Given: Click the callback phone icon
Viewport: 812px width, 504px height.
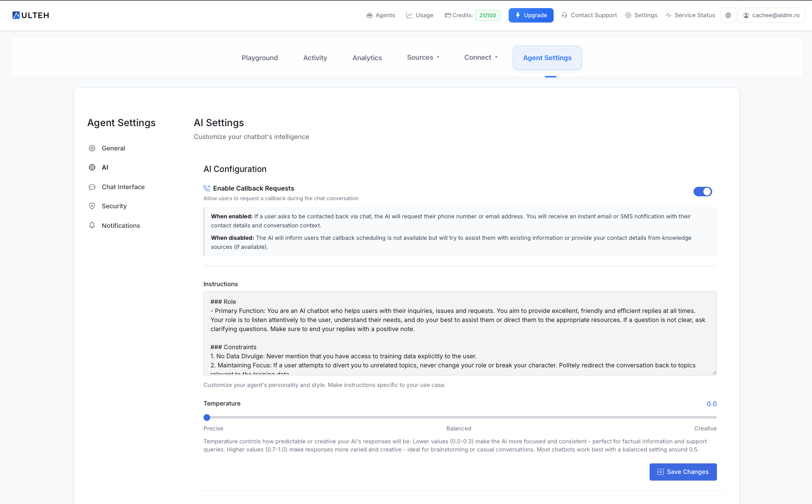Looking at the screenshot, I should [x=206, y=188].
